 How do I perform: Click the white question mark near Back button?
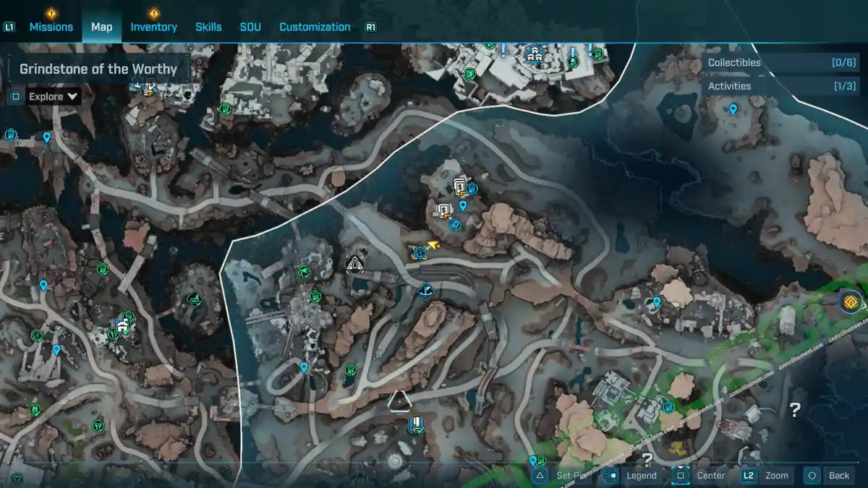pos(794,411)
